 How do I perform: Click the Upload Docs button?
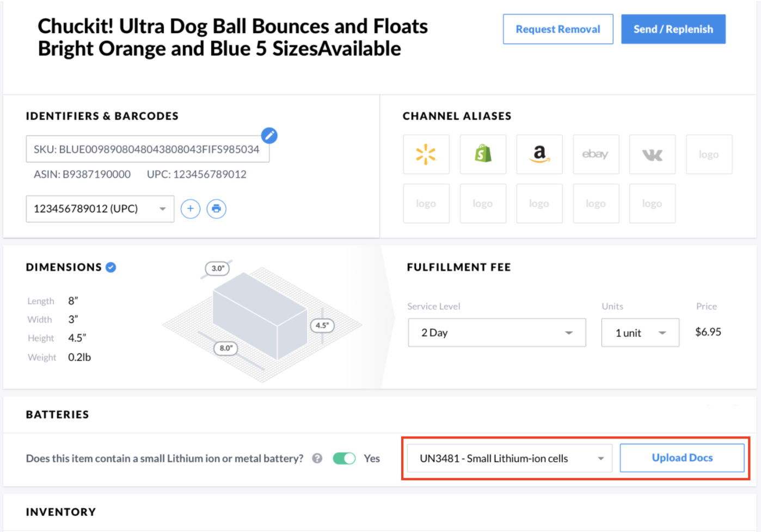point(682,458)
